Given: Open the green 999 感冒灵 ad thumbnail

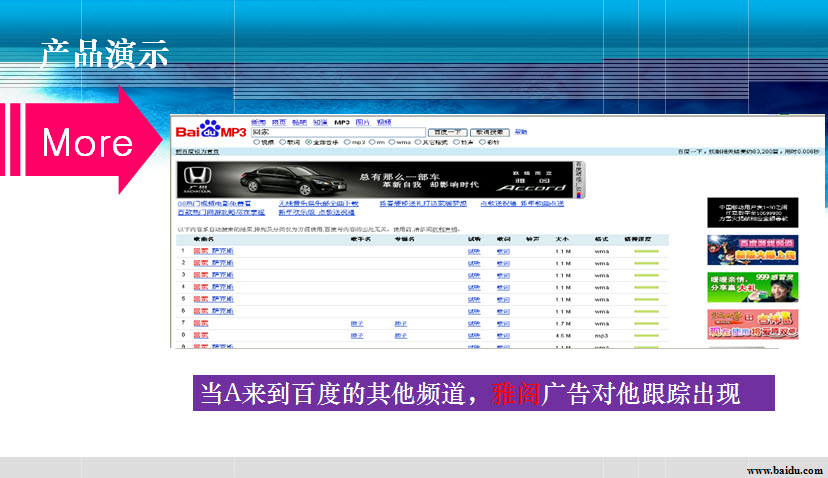Looking at the screenshot, I should click(752, 287).
